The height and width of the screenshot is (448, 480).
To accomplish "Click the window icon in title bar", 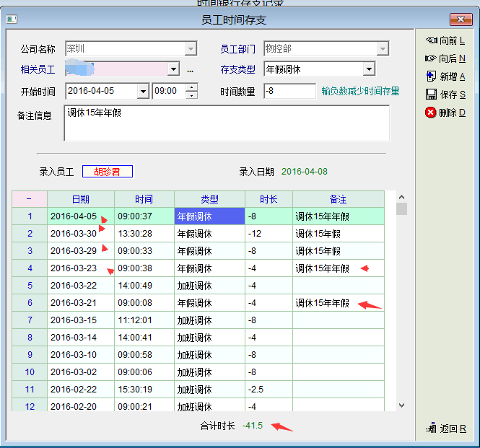I will tap(12, 19).
